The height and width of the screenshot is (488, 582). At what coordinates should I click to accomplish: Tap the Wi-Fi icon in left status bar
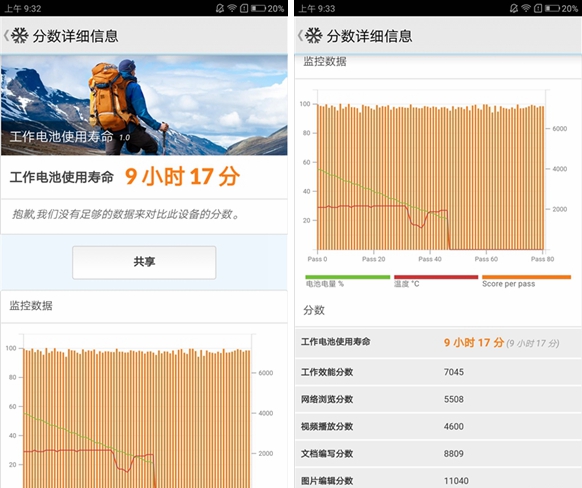[x=232, y=8]
